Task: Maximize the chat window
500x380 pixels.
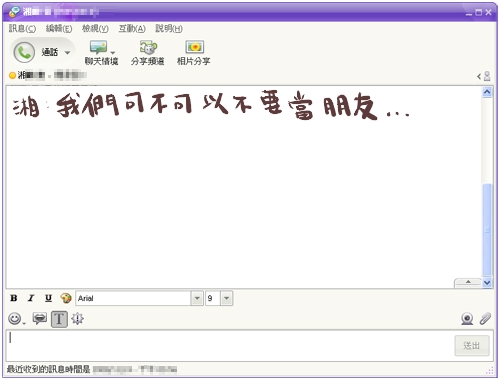Action: tap(479, 13)
